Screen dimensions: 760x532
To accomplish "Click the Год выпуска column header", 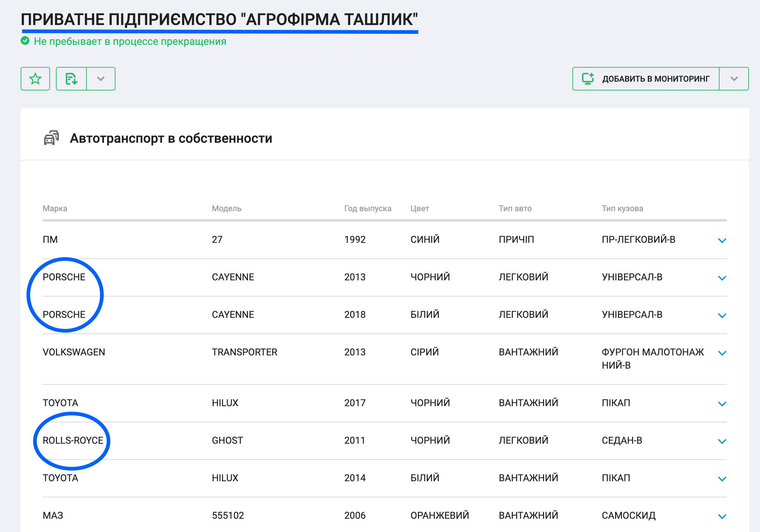I will click(367, 208).
